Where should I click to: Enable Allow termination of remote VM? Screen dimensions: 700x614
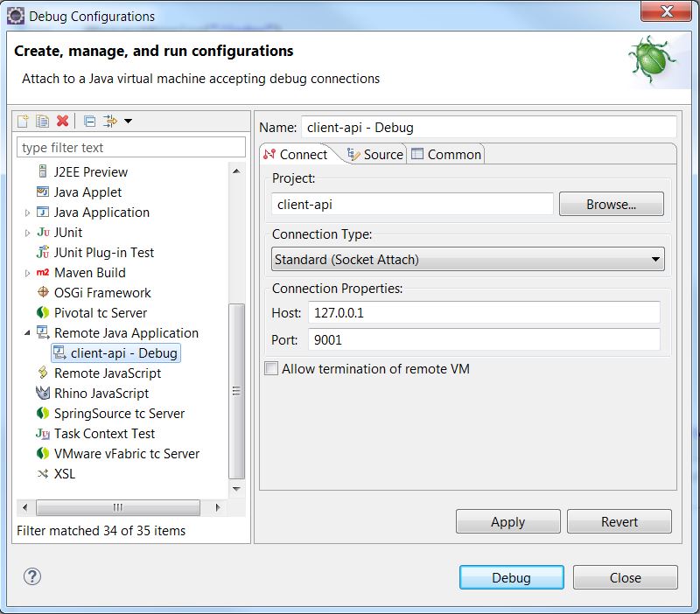tap(271, 368)
